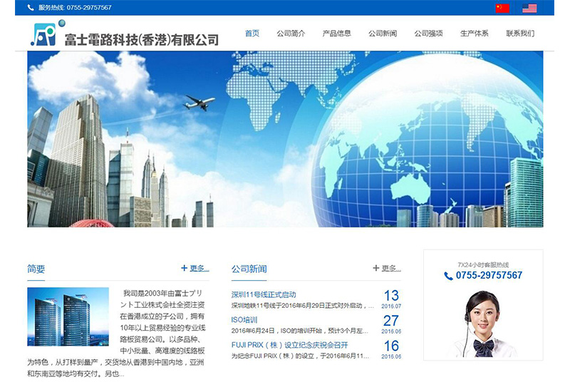The height and width of the screenshot is (392, 570).
Task: Click the plus icon beside 公司新闻 更多
Action: [x=375, y=268]
